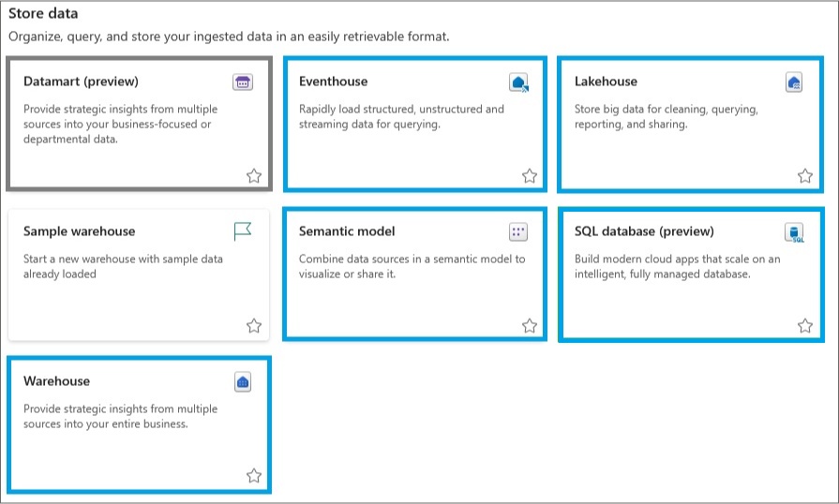
Task: Click the Sample warehouse flag icon
Action: pyautogui.click(x=243, y=231)
